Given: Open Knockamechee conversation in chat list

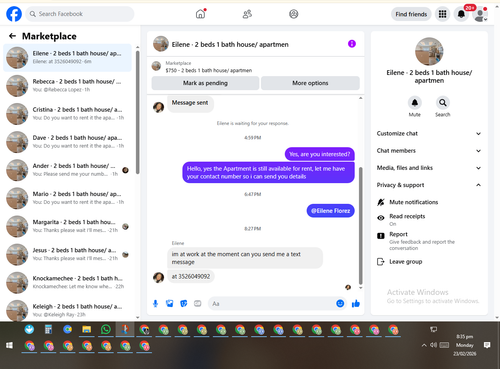Looking at the screenshot, I should [67, 283].
